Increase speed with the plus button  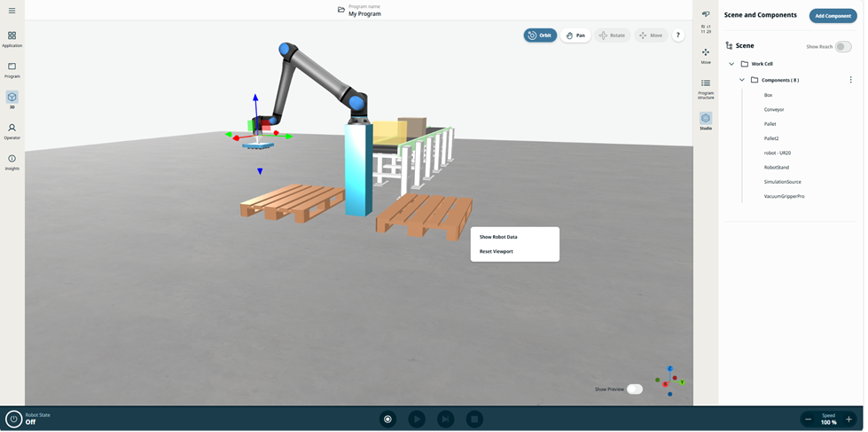(848, 419)
